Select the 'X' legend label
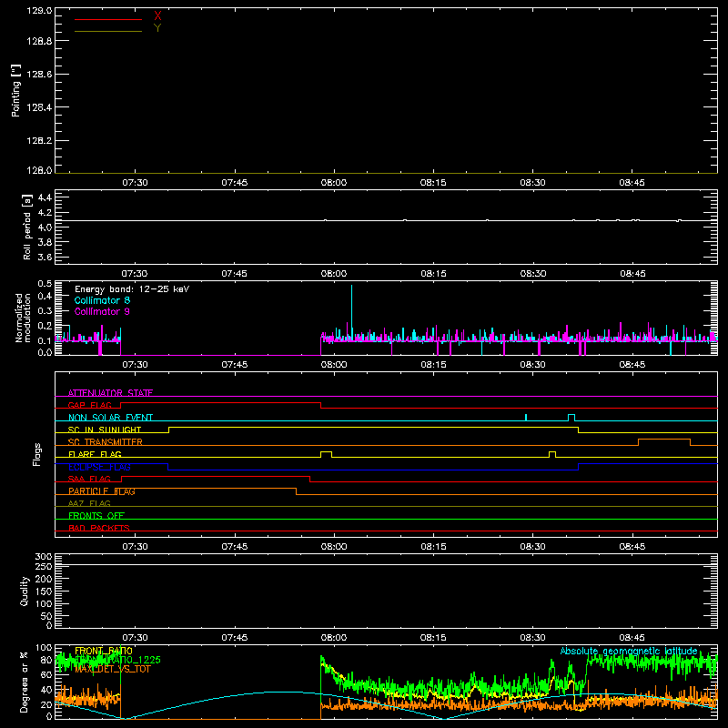This screenshot has height=728, width=728. click(157, 16)
